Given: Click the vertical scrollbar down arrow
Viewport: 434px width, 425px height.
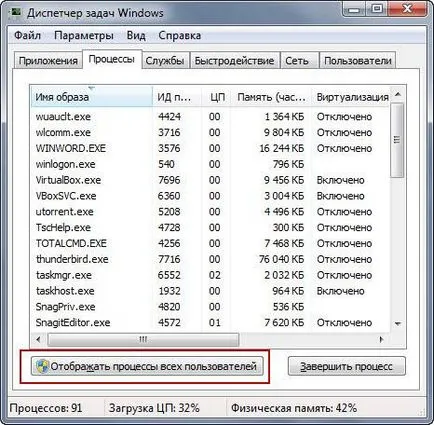Looking at the screenshot, I should pyautogui.click(x=397, y=323).
